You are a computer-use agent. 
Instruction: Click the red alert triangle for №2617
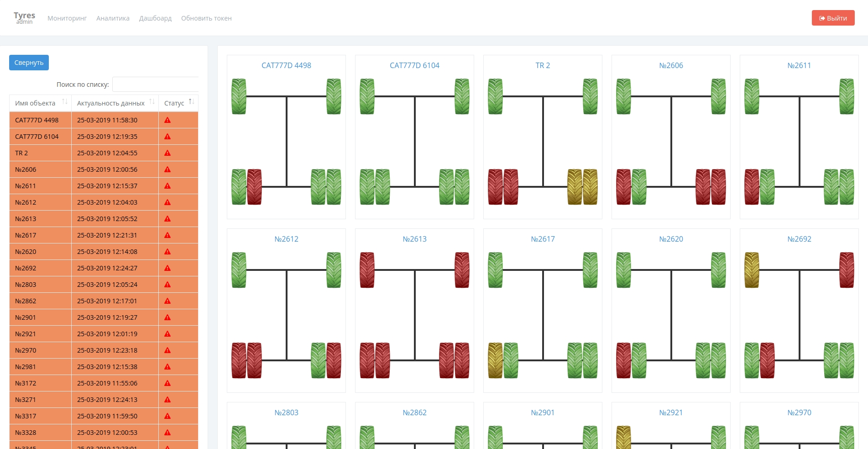pyautogui.click(x=167, y=235)
